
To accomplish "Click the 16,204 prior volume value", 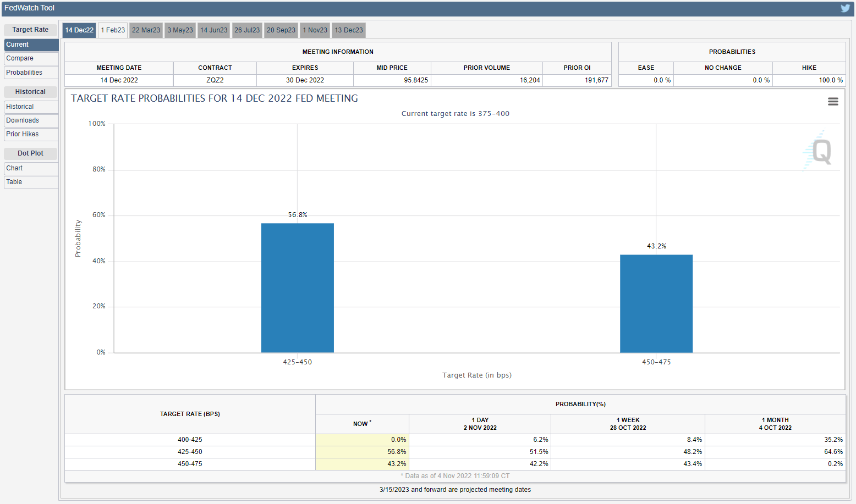I will (x=530, y=80).
